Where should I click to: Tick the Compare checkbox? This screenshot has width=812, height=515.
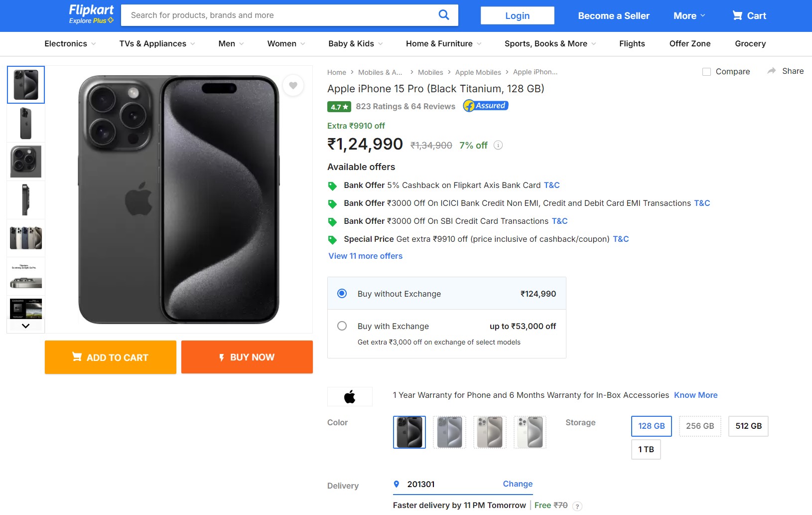[x=706, y=72]
